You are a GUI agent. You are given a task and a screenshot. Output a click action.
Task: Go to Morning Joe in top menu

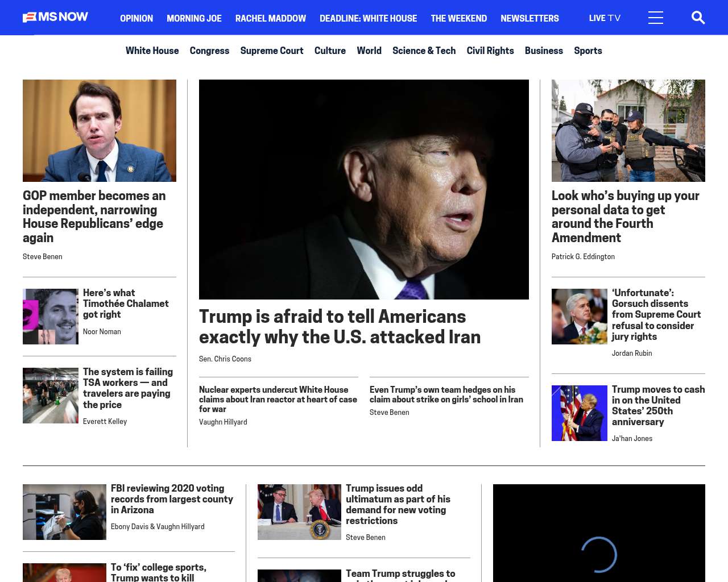194,18
